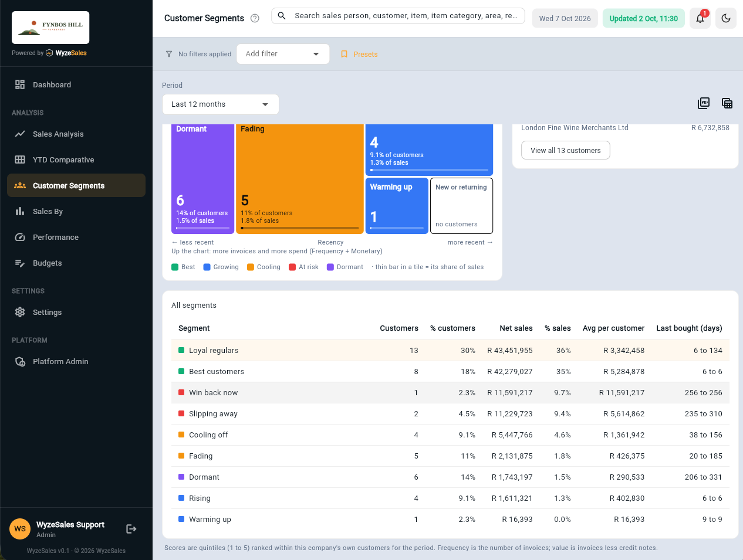Expand the Period Last 12 months dropdown
743x560 pixels.
(220, 104)
